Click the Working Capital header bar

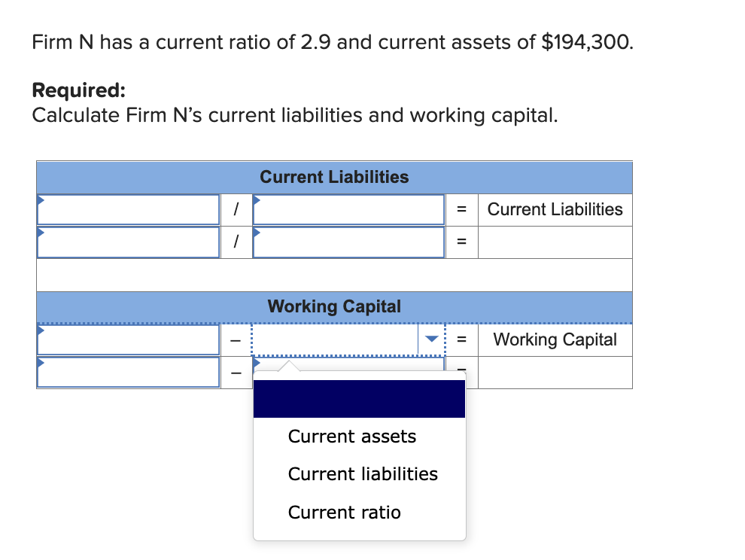(x=334, y=306)
